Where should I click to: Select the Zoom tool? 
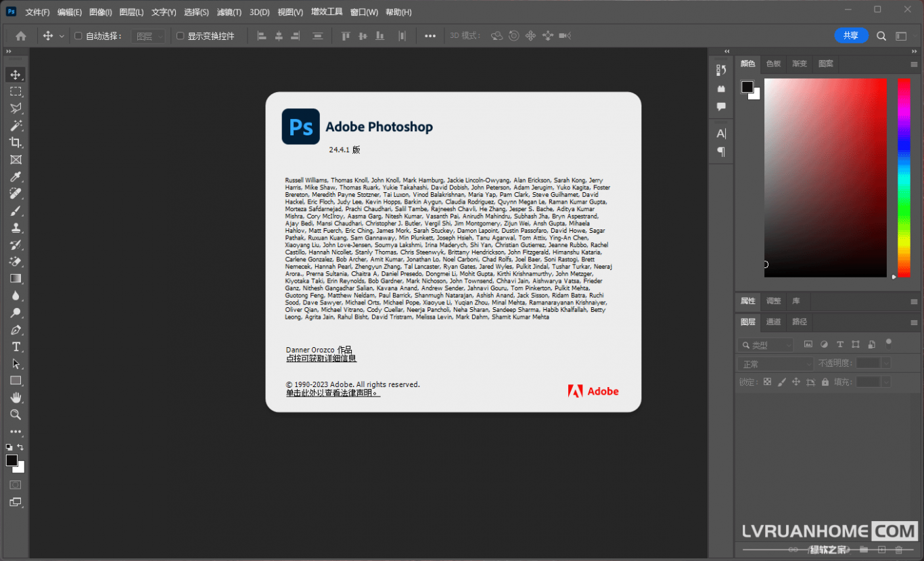[x=16, y=414]
